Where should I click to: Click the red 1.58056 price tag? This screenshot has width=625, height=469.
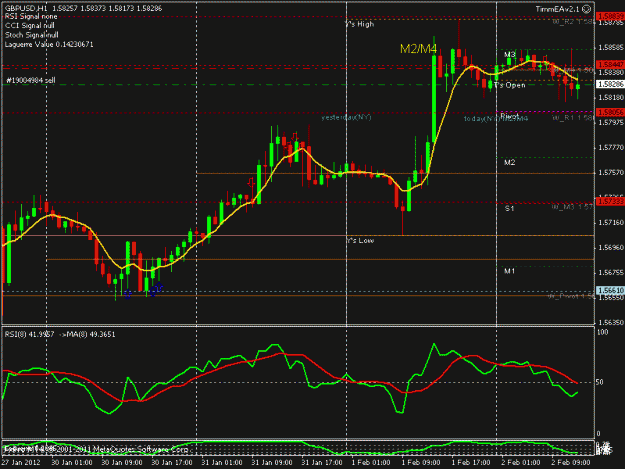610,112
